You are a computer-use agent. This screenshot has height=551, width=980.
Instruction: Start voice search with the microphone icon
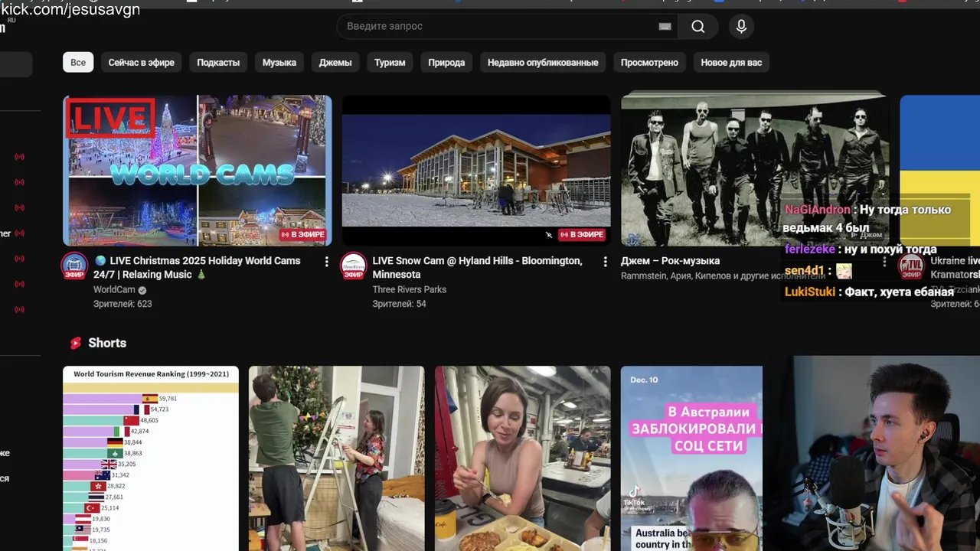click(x=740, y=26)
